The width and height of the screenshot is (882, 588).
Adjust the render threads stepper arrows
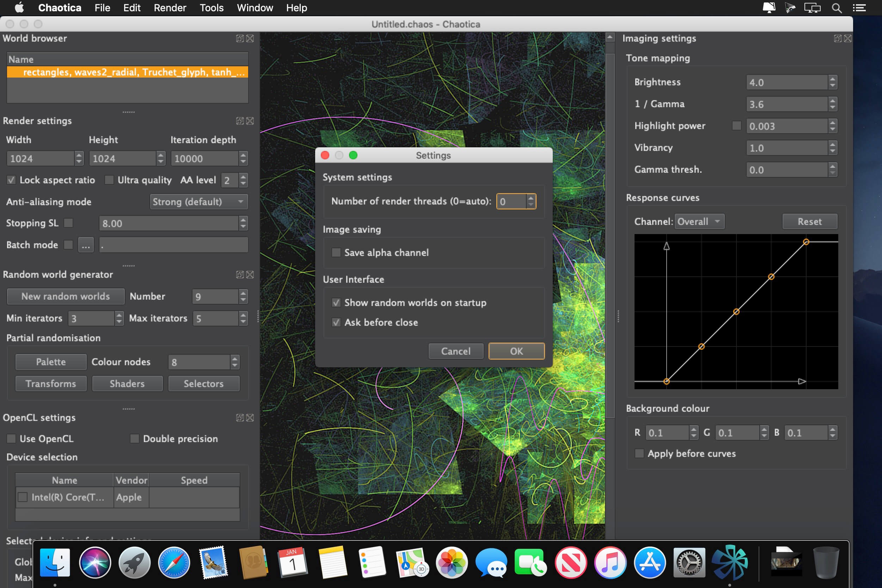tap(531, 201)
